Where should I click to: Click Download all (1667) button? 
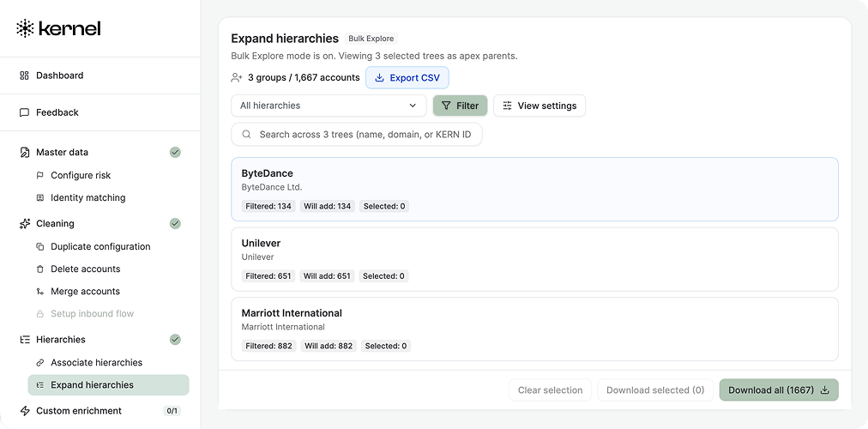click(779, 390)
